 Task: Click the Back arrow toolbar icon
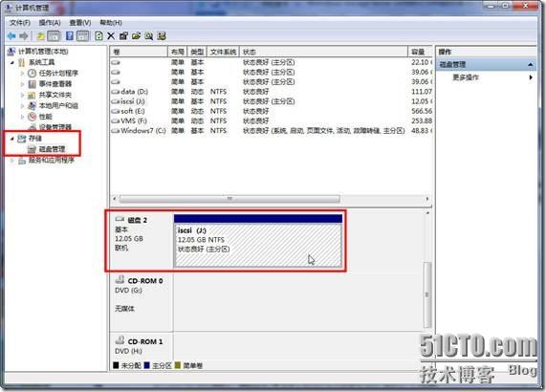(x=11, y=36)
